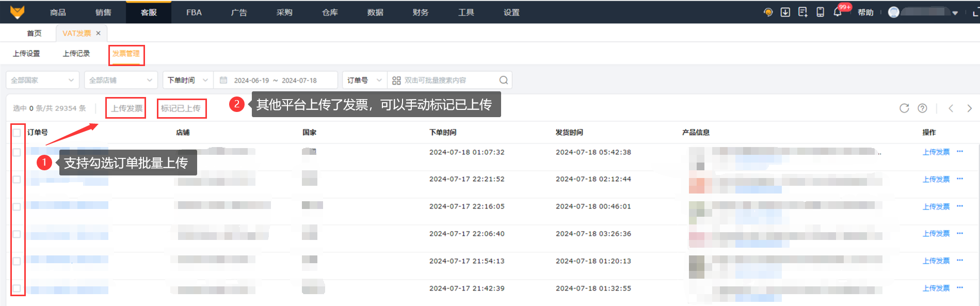The height and width of the screenshot is (306, 980).
Task: Open the 客服 menu
Action: click(149, 12)
